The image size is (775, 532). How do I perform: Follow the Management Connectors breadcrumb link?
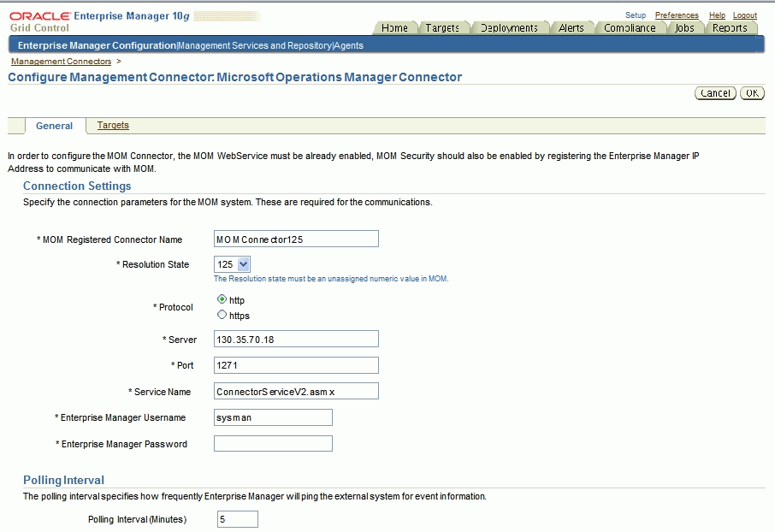62,62
